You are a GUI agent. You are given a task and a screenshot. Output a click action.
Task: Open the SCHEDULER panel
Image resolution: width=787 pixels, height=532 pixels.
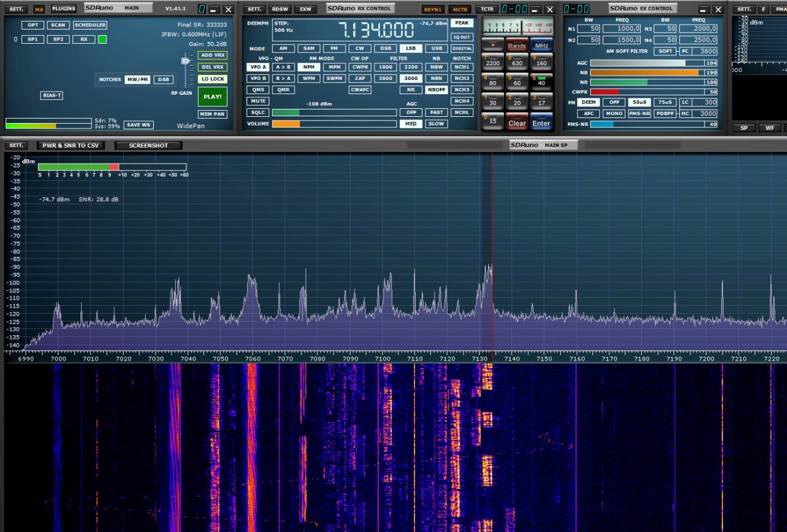90,25
